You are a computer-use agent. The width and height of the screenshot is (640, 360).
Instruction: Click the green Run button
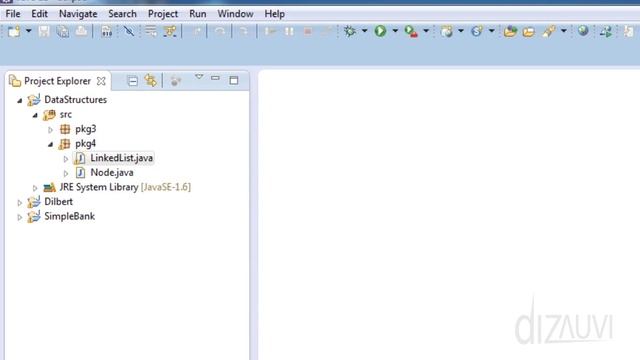pos(380,31)
